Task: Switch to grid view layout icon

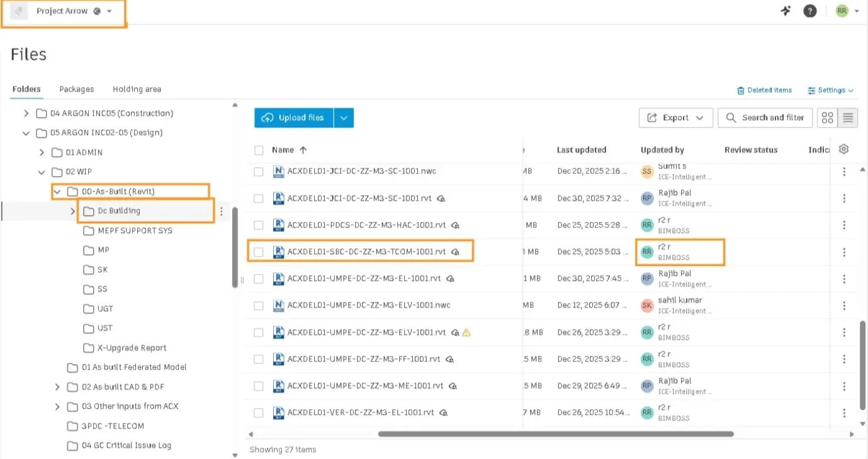Action: (828, 118)
